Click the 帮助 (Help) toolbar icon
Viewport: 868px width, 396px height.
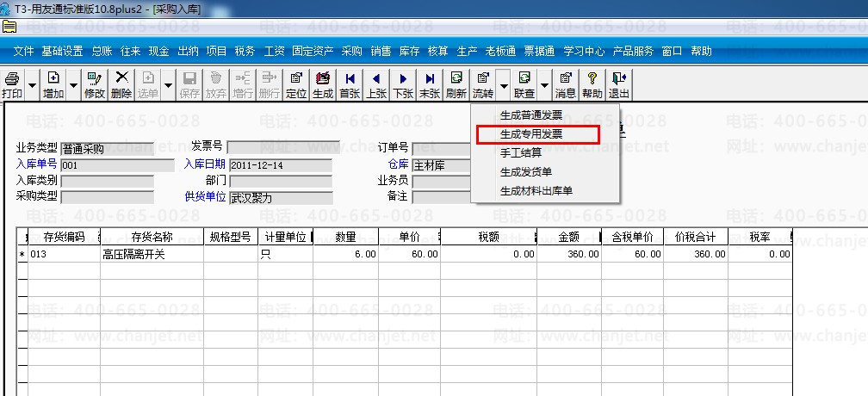(592, 85)
